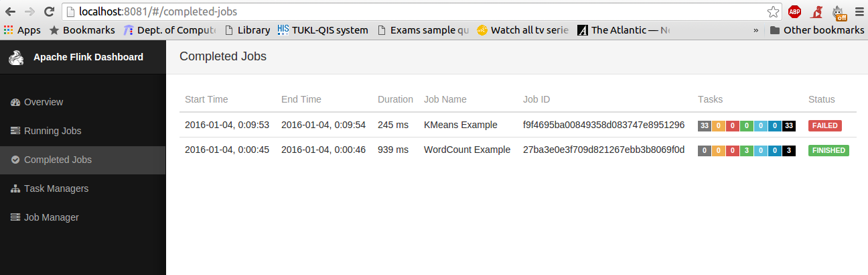Open the Chrome hamburger menu
Viewport: 868px width, 275px height.
click(x=859, y=11)
